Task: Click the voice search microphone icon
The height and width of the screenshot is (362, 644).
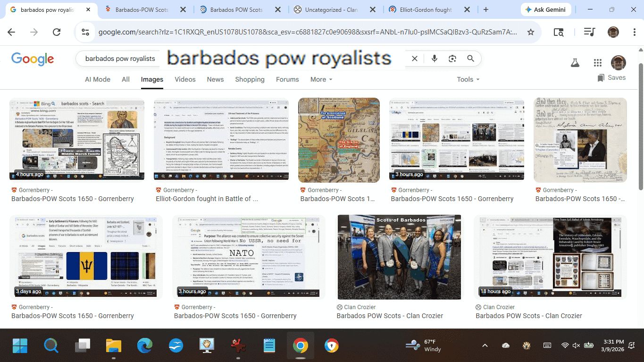Action: coord(434,59)
